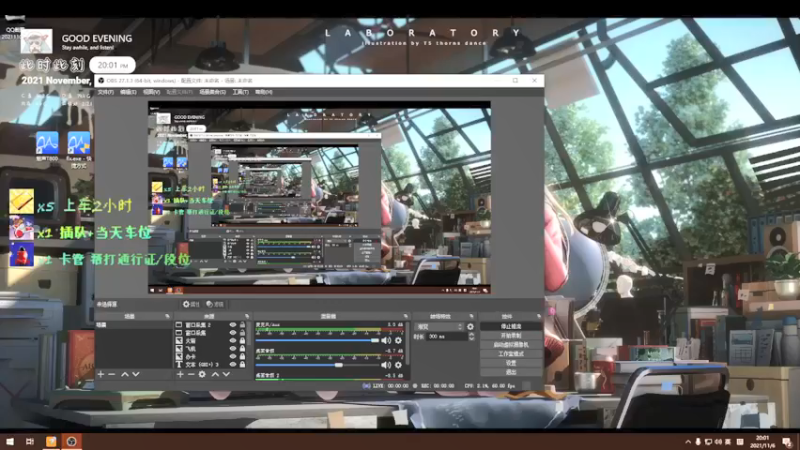Open the 滤镜 filters button above docks
Image resolution: width=800 pixels, height=450 pixels.
point(215,305)
